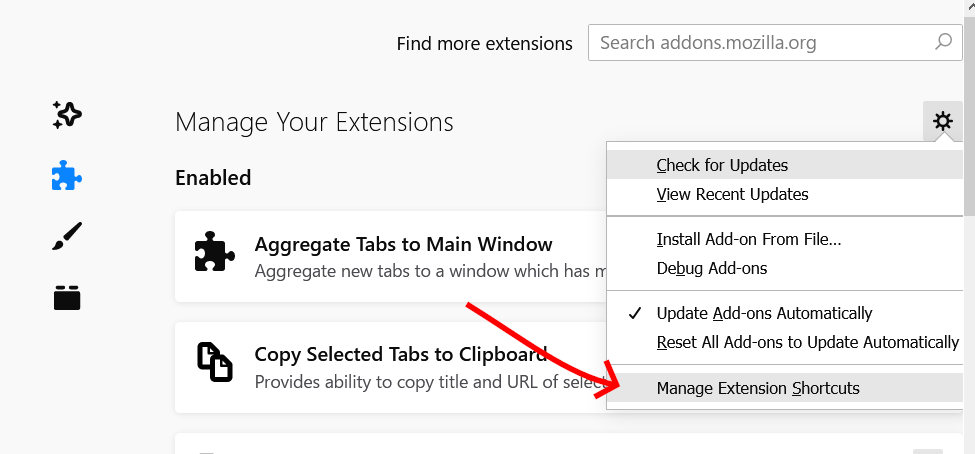Open Copy Selected Tabs to Clipboard title
Screen dimensions: 975x454
[401, 354]
